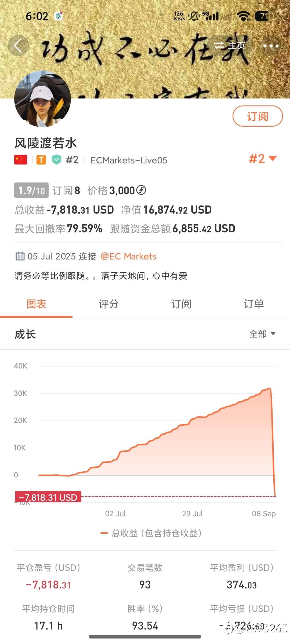
Task: Switch to the 订单 tab
Action: 253,304
